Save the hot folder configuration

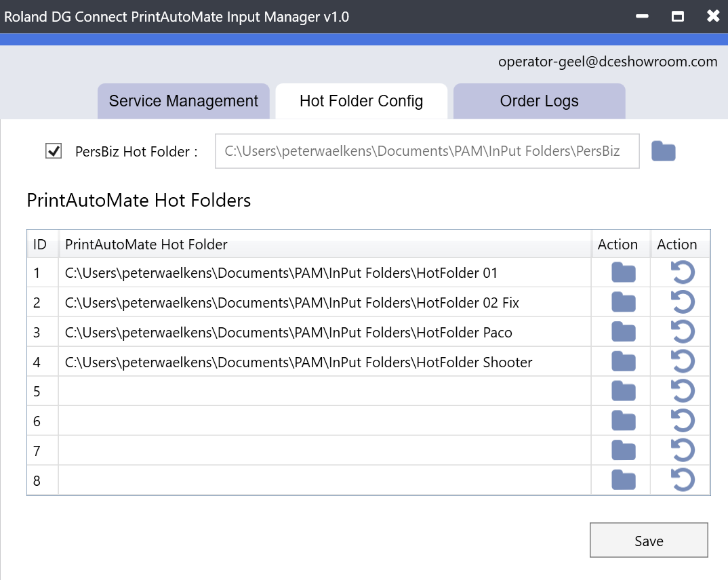(649, 541)
